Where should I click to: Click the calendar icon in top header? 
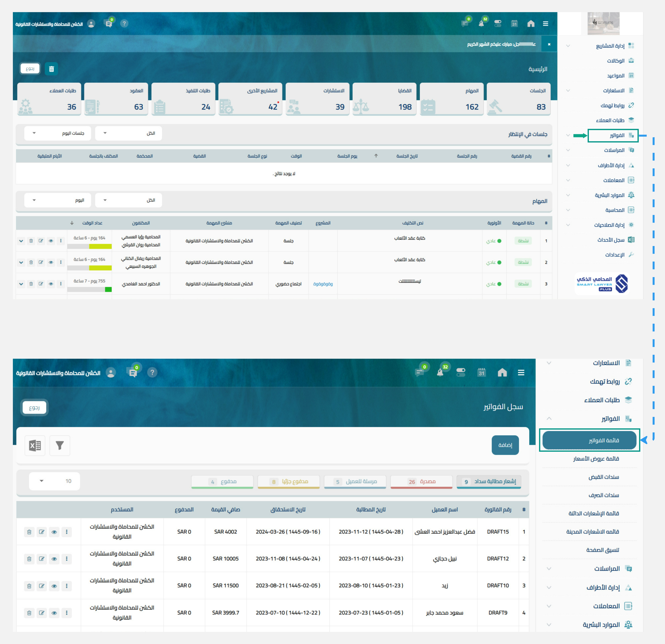coord(514,23)
